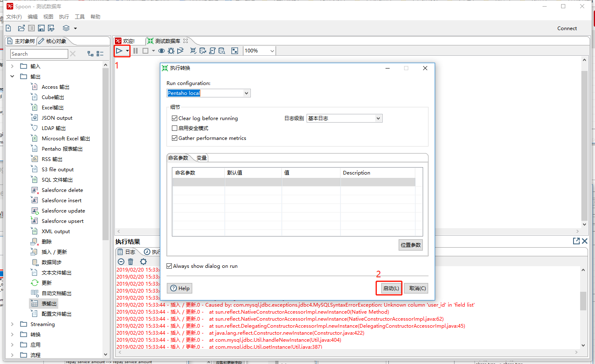
Task: Toggle Always show dialog on run
Action: click(x=169, y=266)
